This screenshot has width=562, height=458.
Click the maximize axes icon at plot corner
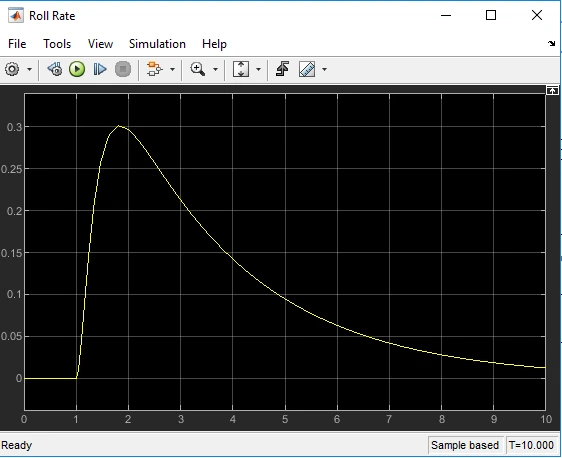pos(552,90)
